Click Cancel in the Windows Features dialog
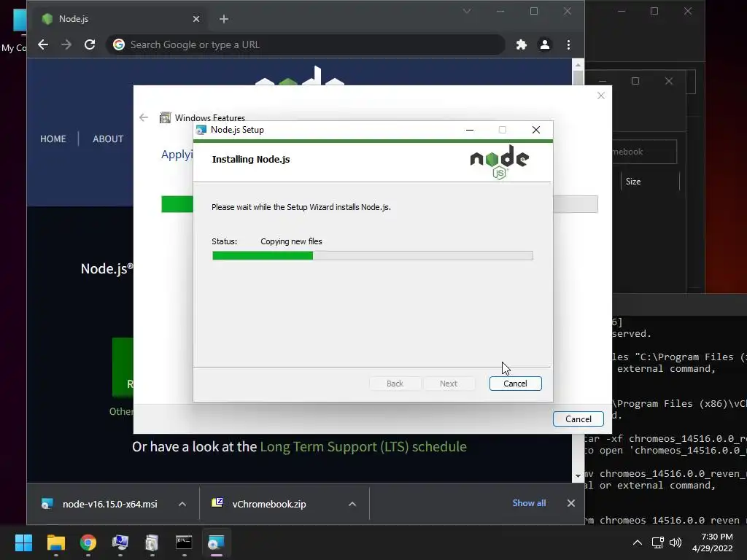The height and width of the screenshot is (560, 747). 578,419
